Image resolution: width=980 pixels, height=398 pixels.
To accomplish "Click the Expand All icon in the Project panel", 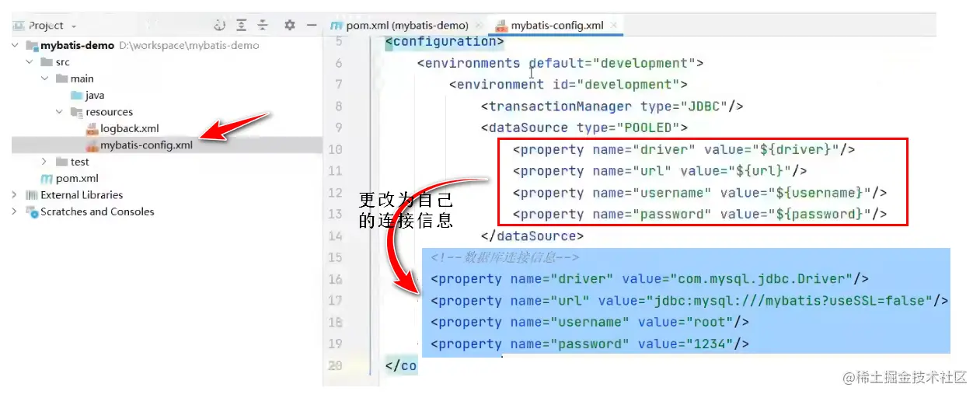I will 242,26.
